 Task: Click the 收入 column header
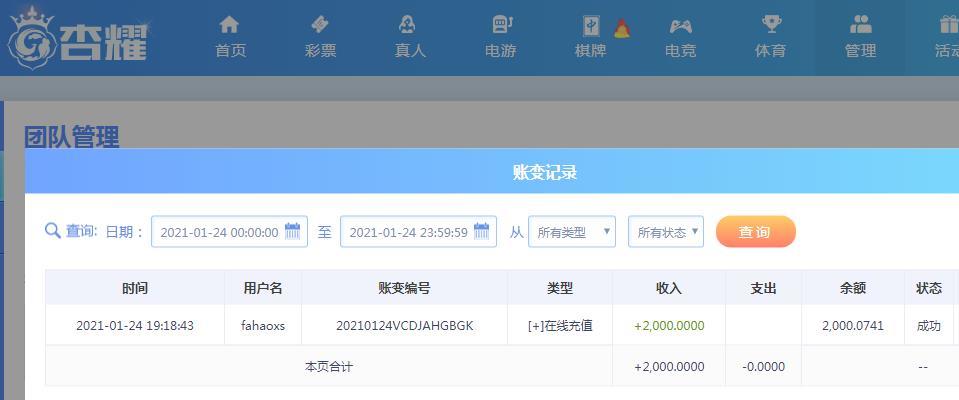[669, 288]
